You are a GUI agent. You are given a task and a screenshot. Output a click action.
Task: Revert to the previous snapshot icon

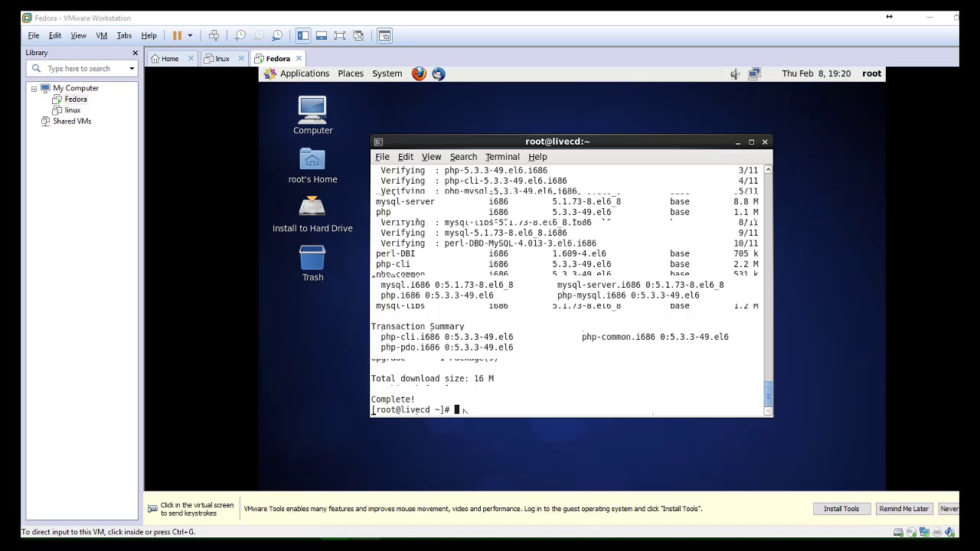coord(259,35)
